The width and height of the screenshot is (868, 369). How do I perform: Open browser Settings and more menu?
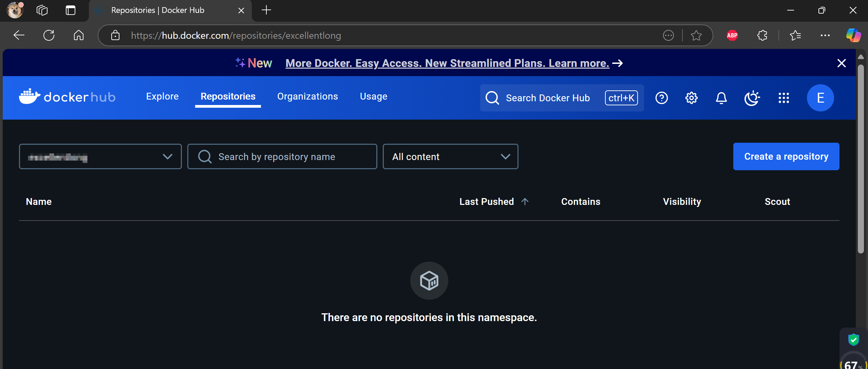pyautogui.click(x=825, y=35)
